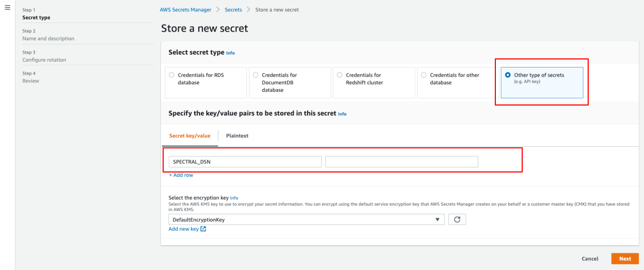
Task: Open Info beside Select secret type
Action: click(230, 53)
